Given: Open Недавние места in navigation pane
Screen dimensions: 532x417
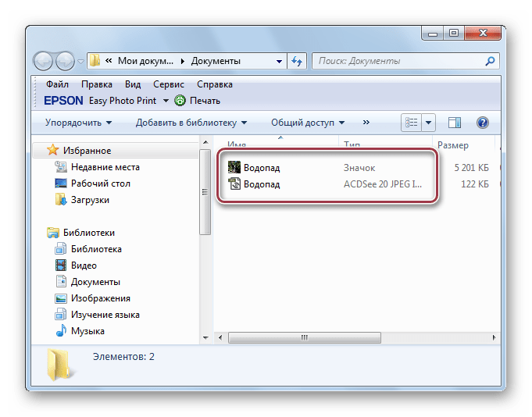Looking at the screenshot, I should 105,167.
